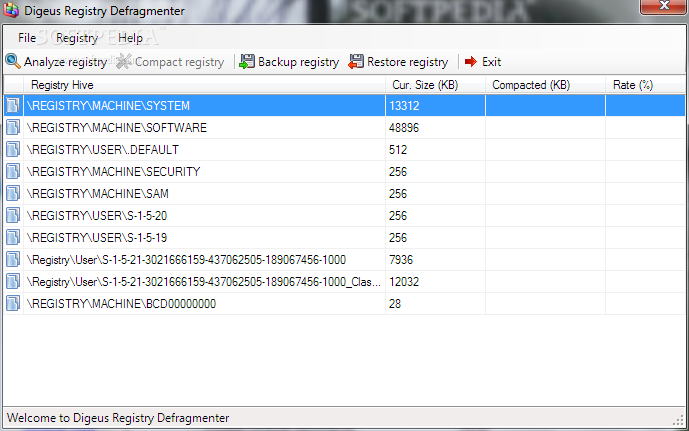The width and height of the screenshot is (689, 431).
Task: Select \REGISTRY\MACHINE\SYSTEM hive name
Action: (108, 105)
